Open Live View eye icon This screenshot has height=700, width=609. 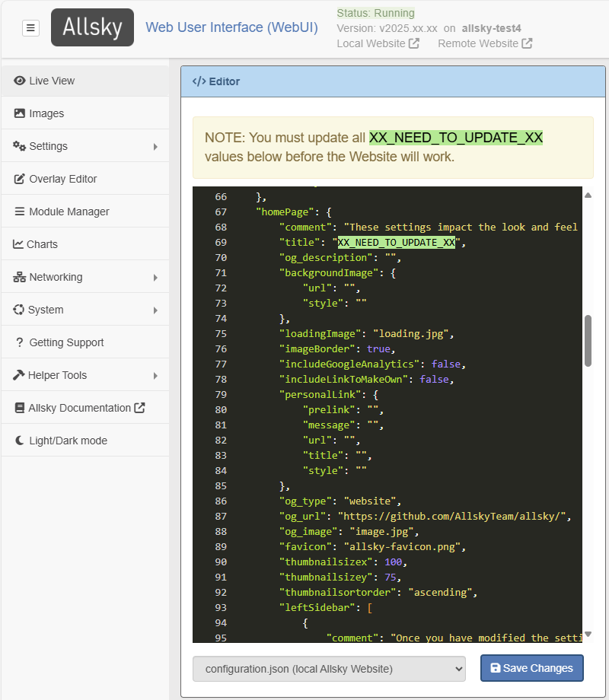tap(20, 81)
